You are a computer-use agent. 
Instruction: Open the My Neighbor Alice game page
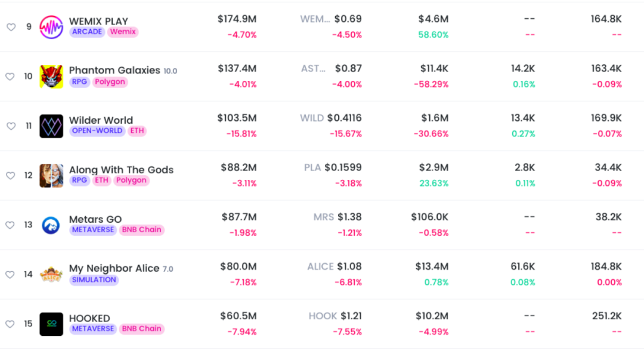(114, 269)
